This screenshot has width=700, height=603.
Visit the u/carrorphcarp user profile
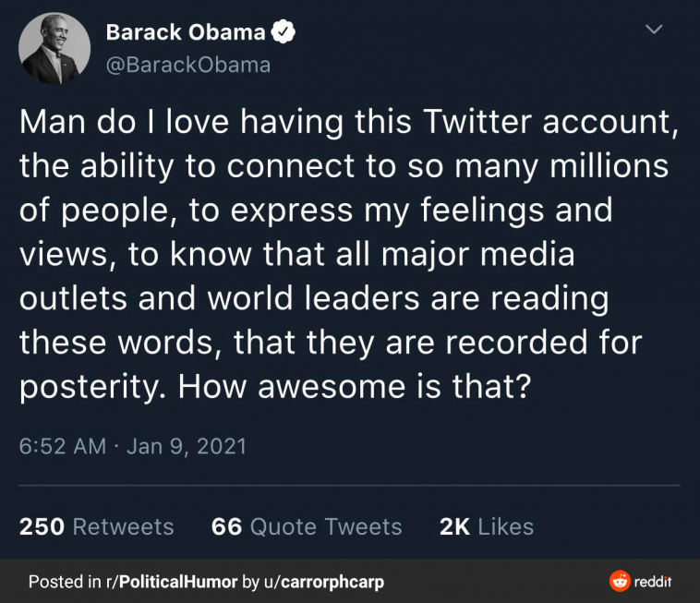coord(324,582)
